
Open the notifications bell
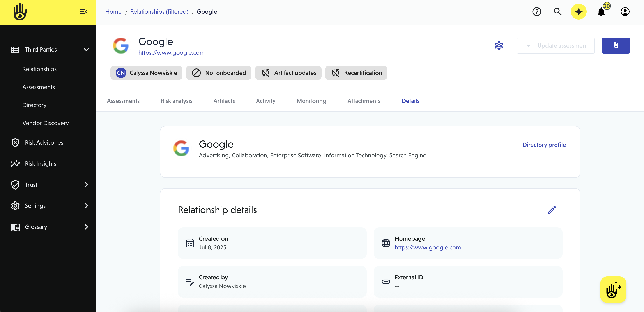pyautogui.click(x=601, y=12)
